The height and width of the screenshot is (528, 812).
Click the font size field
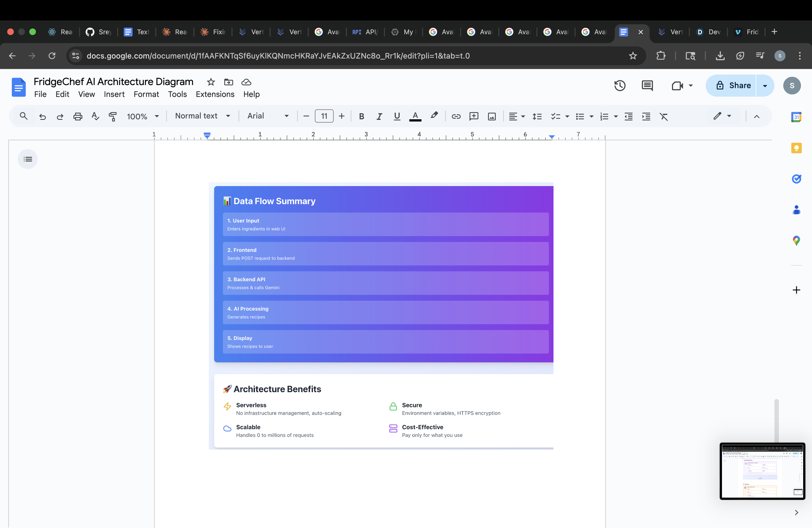324,116
